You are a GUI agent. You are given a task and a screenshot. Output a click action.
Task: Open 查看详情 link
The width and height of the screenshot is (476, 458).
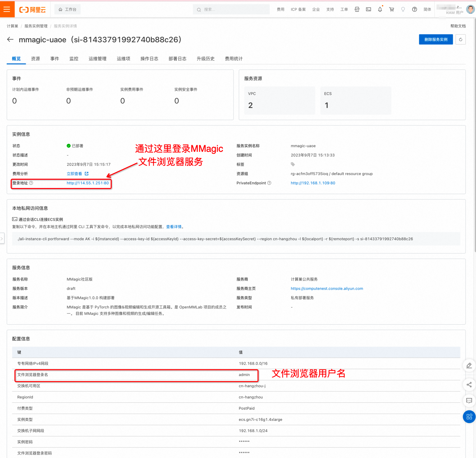tap(174, 227)
